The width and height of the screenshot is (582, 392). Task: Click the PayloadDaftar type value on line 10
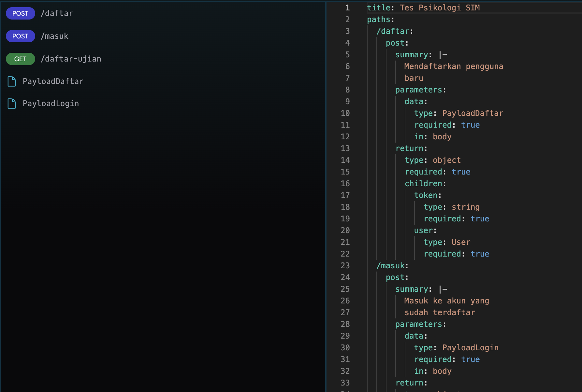(x=473, y=113)
